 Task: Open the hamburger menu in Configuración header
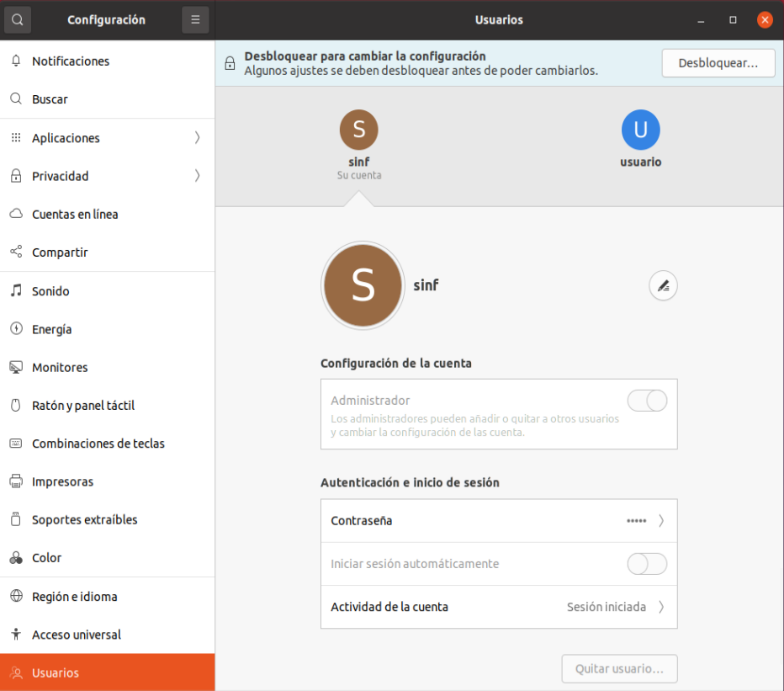195,19
